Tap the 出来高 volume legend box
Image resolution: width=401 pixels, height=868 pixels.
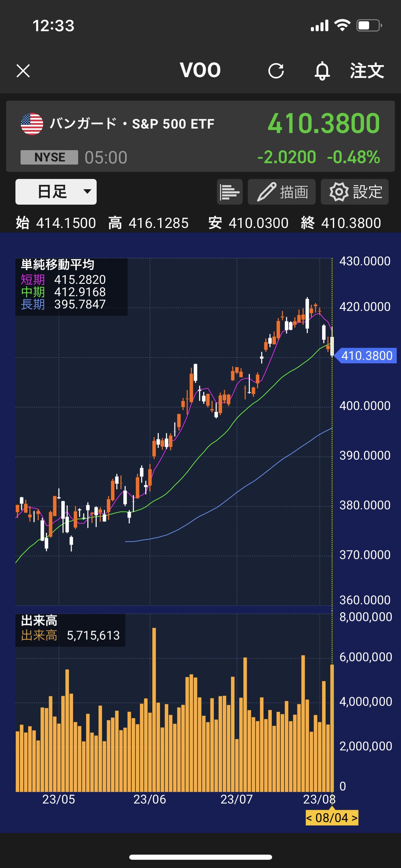[x=70, y=630]
